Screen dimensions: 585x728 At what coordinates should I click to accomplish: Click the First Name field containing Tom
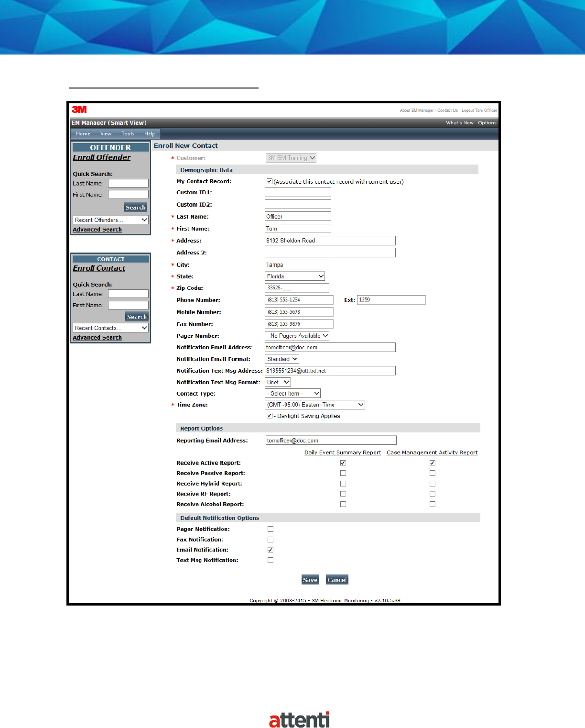[x=298, y=229]
